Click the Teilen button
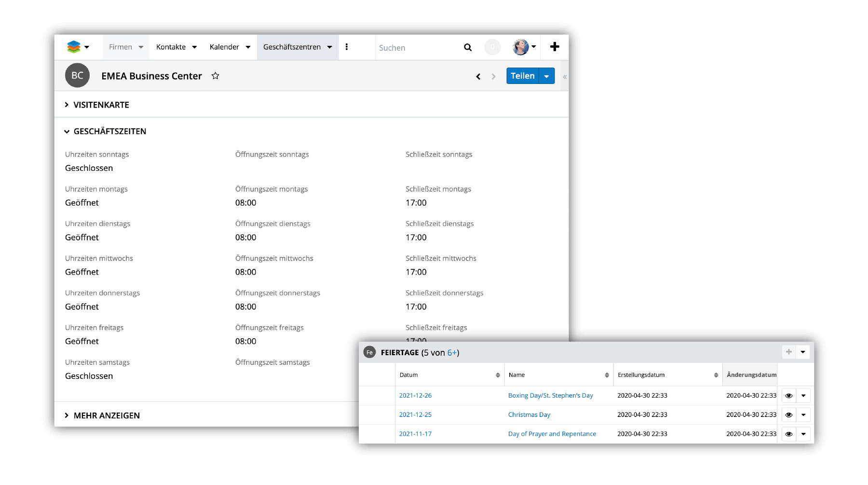 click(522, 76)
